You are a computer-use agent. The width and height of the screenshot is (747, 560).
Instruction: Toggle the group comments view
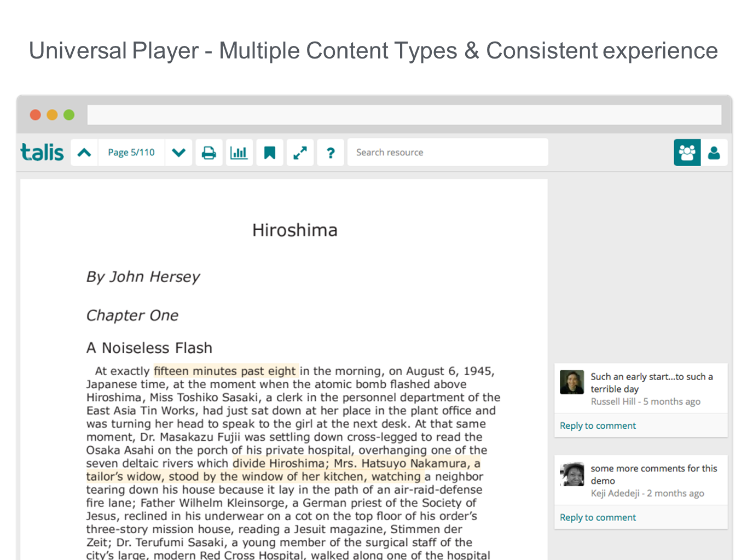point(687,153)
